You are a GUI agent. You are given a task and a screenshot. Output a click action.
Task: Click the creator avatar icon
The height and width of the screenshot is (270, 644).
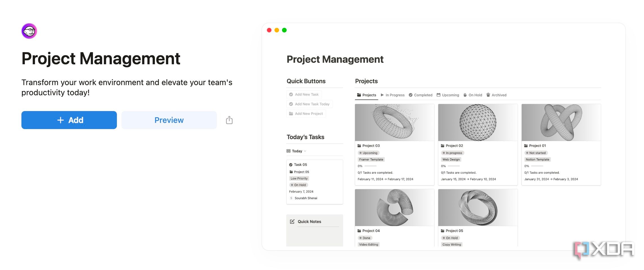coord(29,31)
